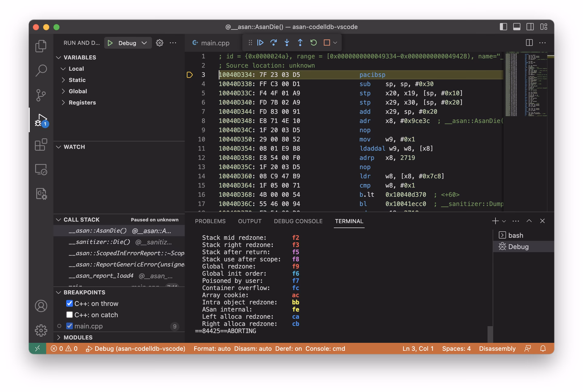Restart the debug session
This screenshot has height=392, width=583.
point(313,43)
